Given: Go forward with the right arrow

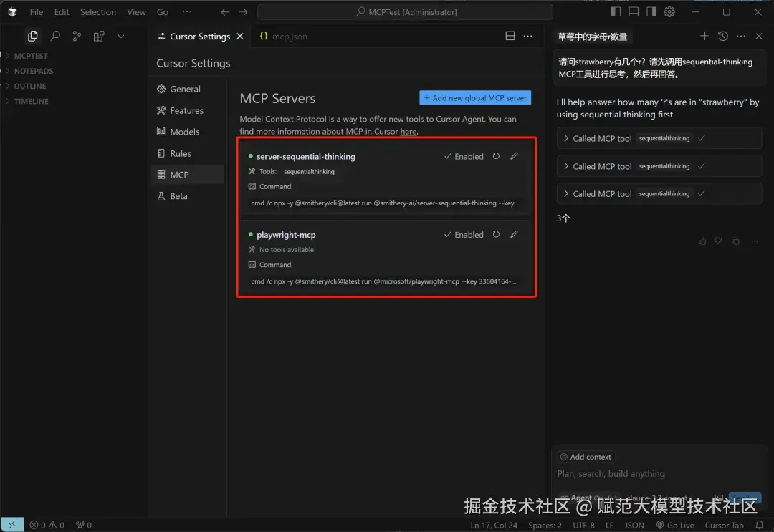Looking at the screenshot, I should pos(244,12).
